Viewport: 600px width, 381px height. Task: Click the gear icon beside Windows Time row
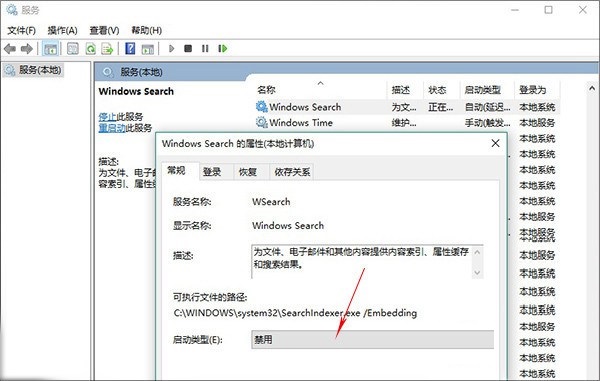pos(262,122)
